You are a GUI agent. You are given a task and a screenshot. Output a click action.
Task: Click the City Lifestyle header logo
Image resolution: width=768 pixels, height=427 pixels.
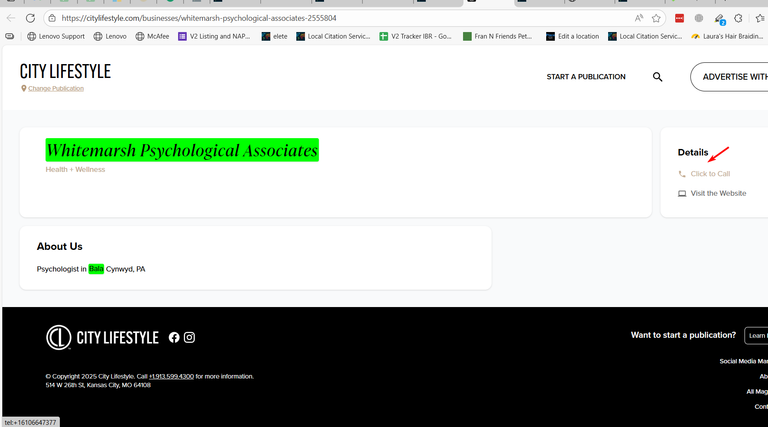tap(65, 71)
